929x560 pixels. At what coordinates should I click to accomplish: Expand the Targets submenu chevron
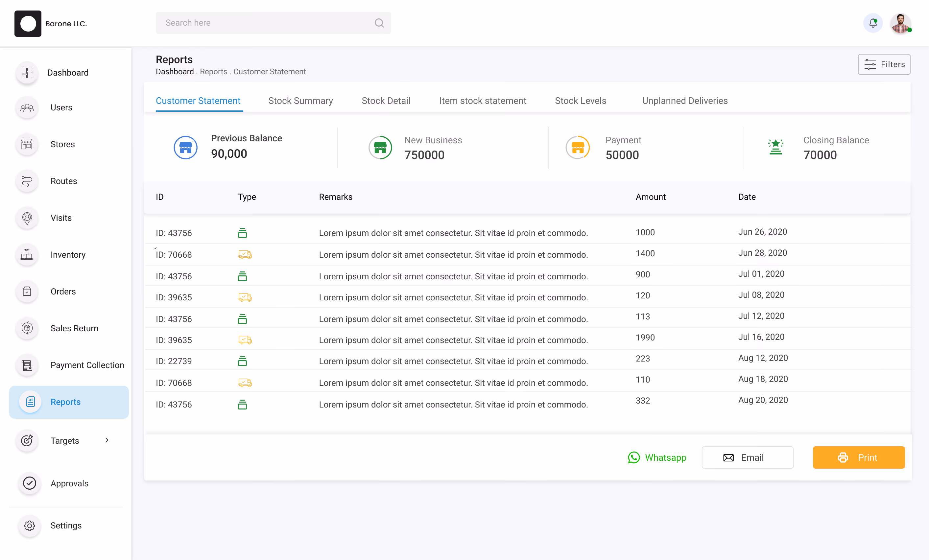click(107, 440)
